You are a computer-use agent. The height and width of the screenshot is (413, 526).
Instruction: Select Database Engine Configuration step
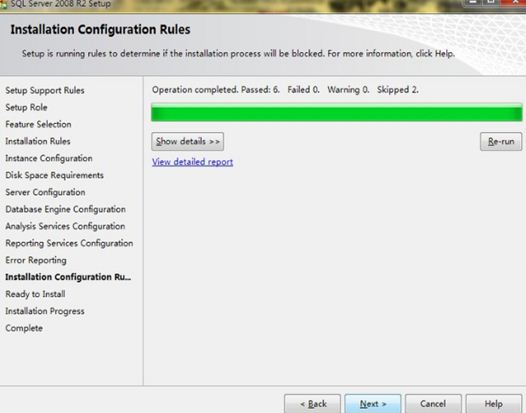pyautogui.click(x=65, y=209)
